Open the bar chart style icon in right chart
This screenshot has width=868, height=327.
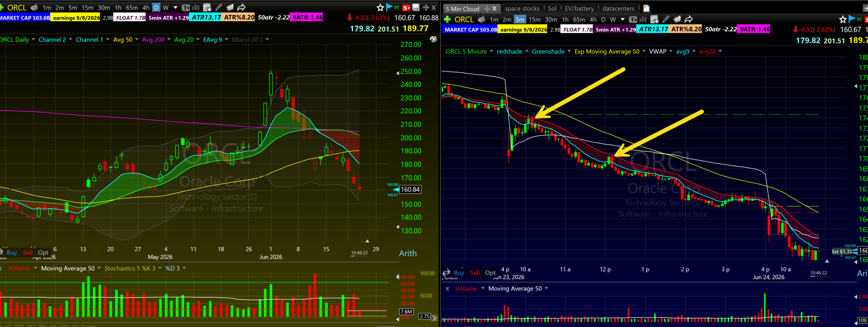point(643,20)
